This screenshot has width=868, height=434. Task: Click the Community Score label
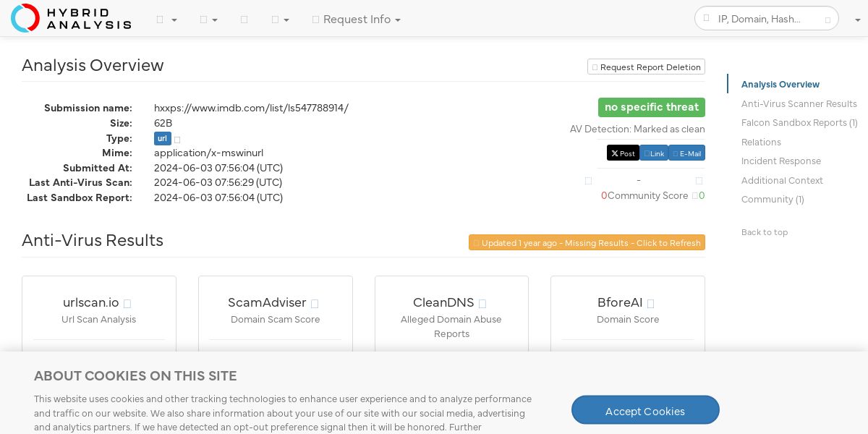(x=647, y=196)
